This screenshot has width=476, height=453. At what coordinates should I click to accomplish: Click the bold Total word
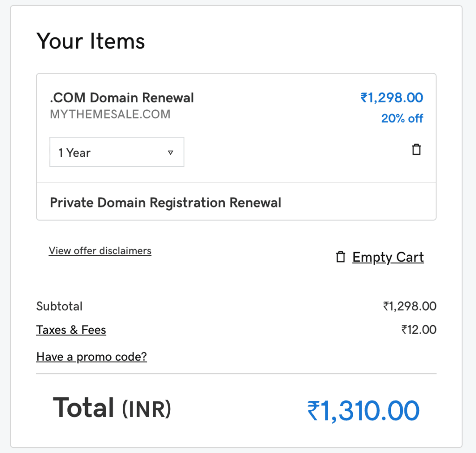point(84,407)
